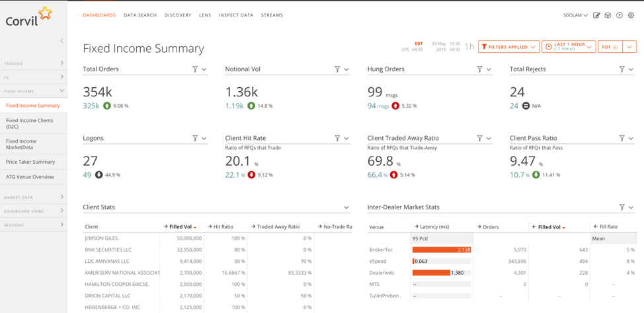Select the TulletPrebon venue row
This screenshot has width=644, height=313.
pos(501,295)
